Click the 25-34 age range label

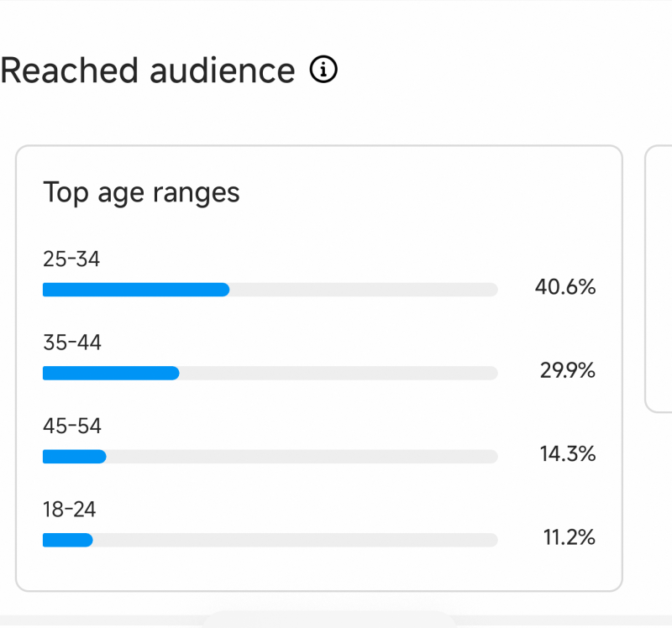click(x=71, y=259)
